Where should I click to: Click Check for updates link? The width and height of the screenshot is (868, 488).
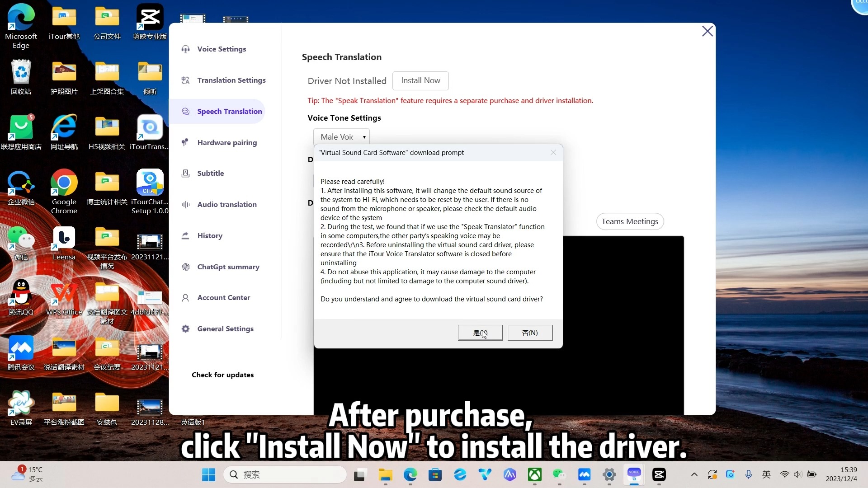[x=222, y=375]
